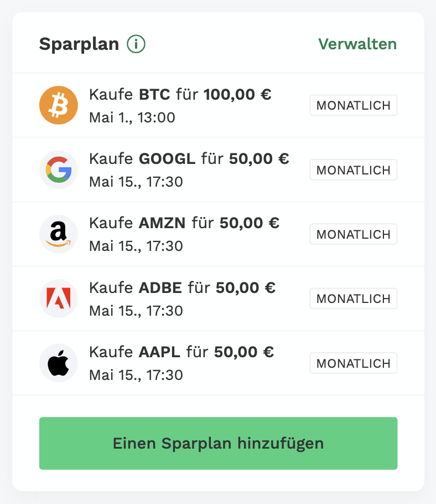The image size is (436, 504).
Task: Click the Sparplan heading title
Action: coord(79,44)
